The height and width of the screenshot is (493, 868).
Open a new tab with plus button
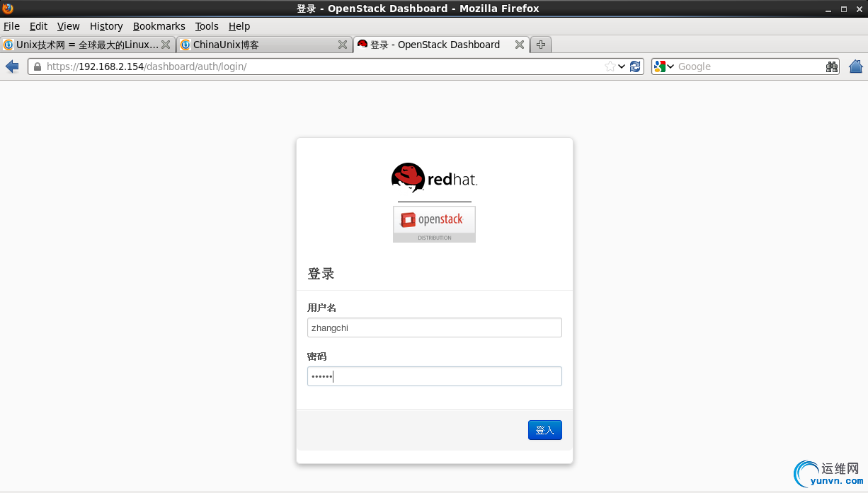pyautogui.click(x=541, y=45)
